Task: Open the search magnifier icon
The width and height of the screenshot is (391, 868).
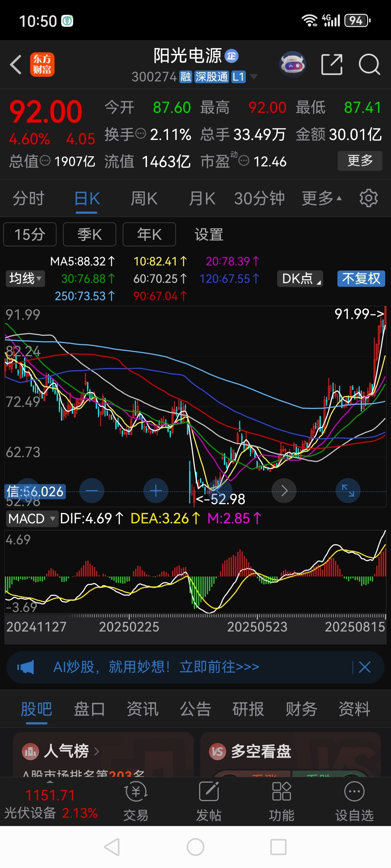Action: 369,64
